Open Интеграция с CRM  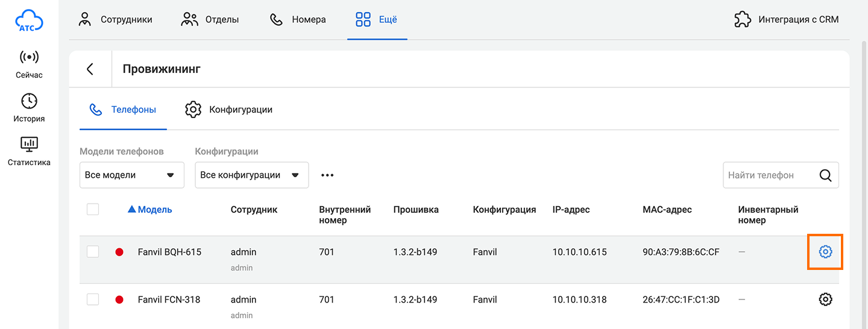click(787, 19)
